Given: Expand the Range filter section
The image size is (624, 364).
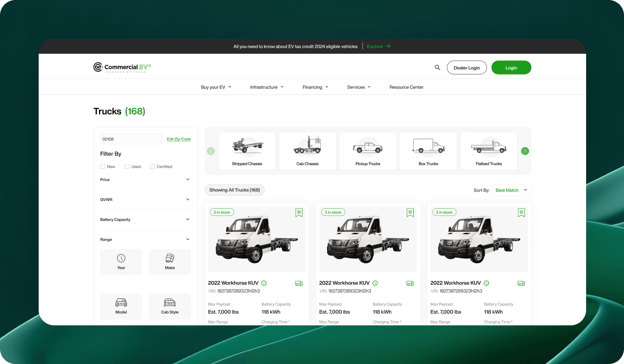Looking at the screenshot, I should point(145,240).
